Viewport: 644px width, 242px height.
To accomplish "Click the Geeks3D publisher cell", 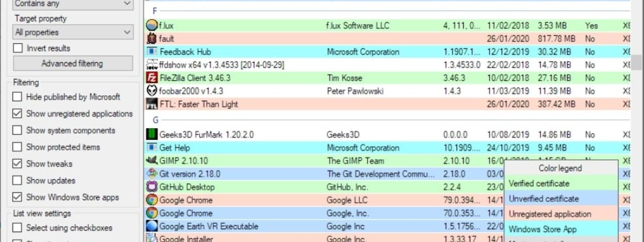I will point(343,135).
